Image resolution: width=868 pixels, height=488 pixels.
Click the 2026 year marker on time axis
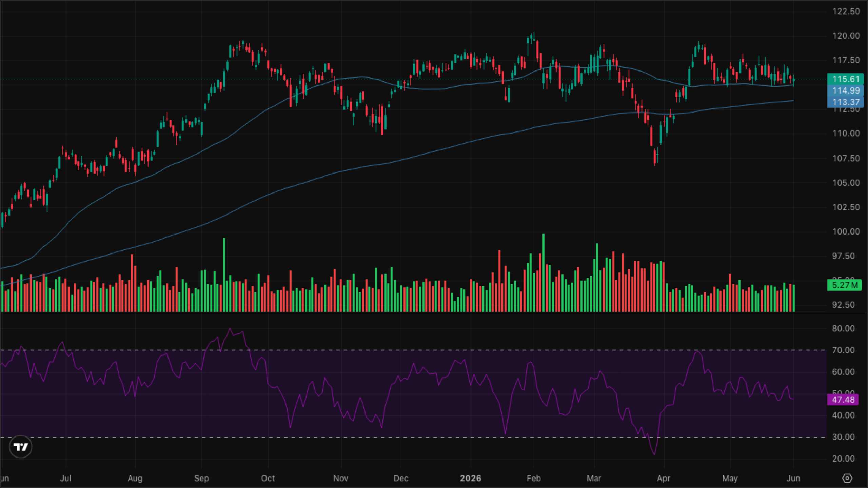470,478
